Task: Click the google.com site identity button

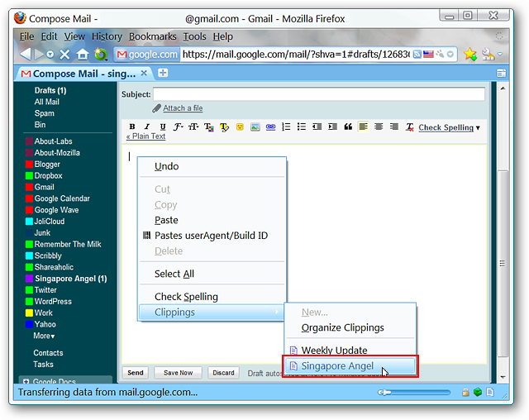Action: coord(147,55)
